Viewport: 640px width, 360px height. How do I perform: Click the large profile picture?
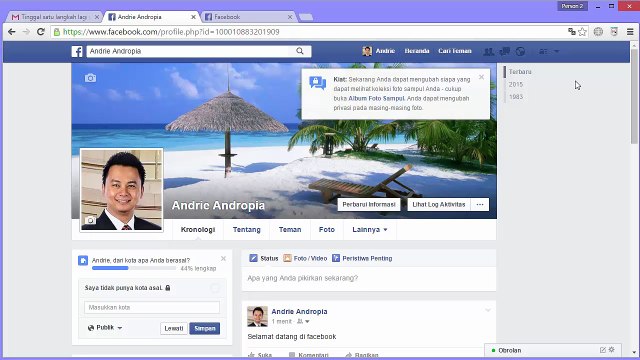pyautogui.click(x=122, y=190)
